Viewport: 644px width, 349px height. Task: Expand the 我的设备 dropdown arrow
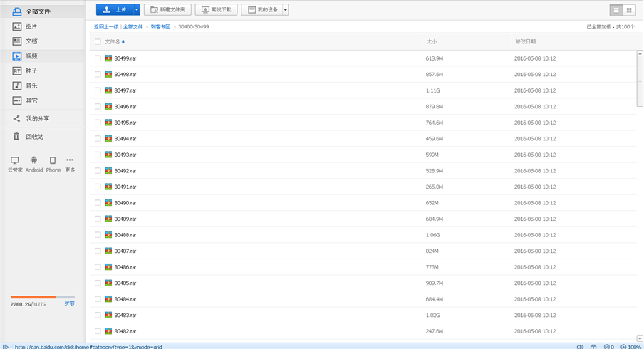point(285,9)
